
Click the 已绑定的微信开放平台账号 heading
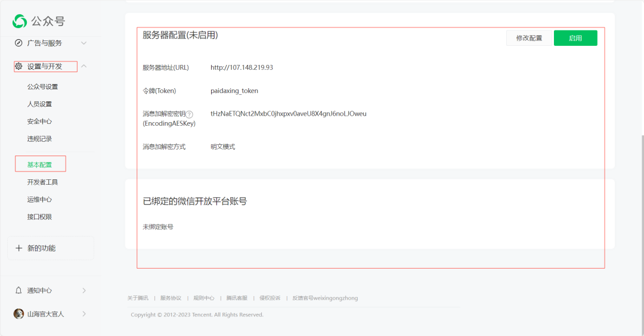pyautogui.click(x=194, y=201)
